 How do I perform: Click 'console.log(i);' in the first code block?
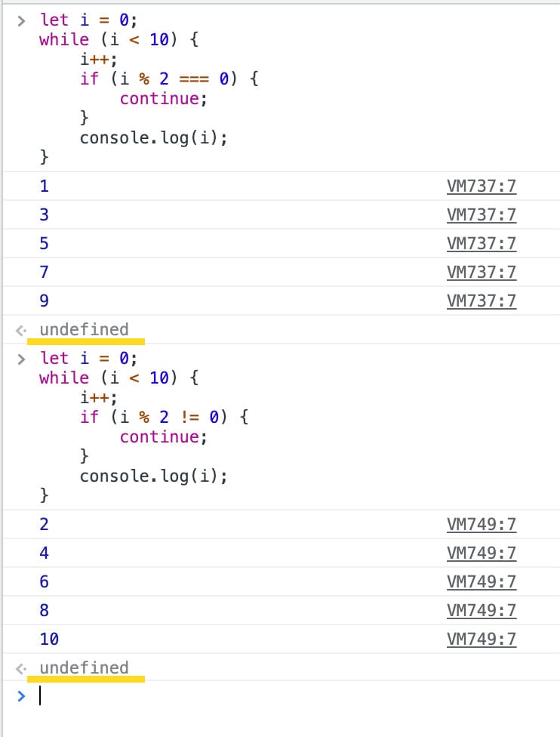point(154,138)
